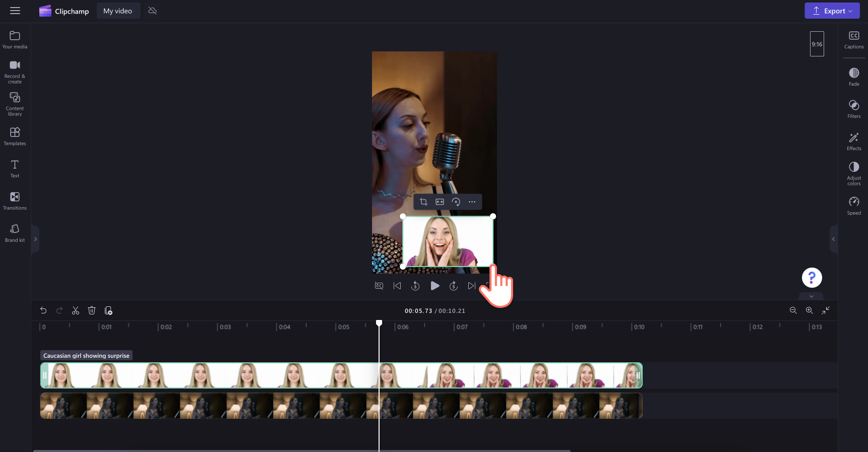This screenshot has height=452, width=868.
Task: Open the Speed panel
Action: (x=854, y=206)
